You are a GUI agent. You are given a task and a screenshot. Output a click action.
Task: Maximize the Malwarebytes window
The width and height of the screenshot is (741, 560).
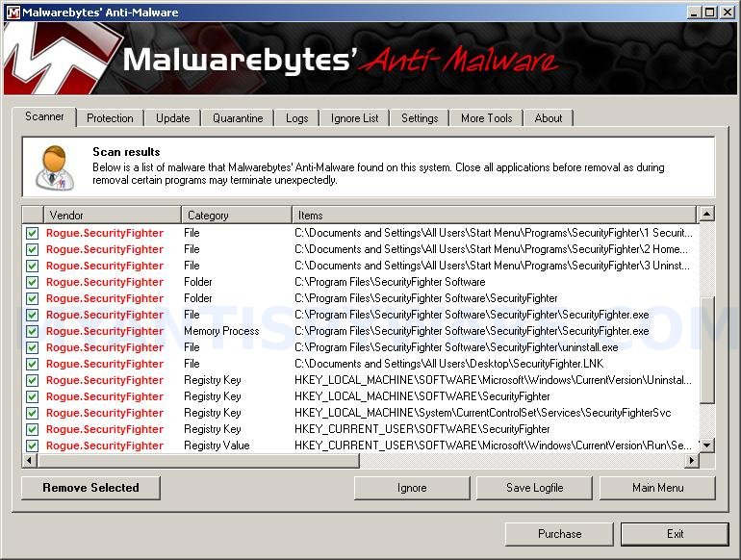710,13
